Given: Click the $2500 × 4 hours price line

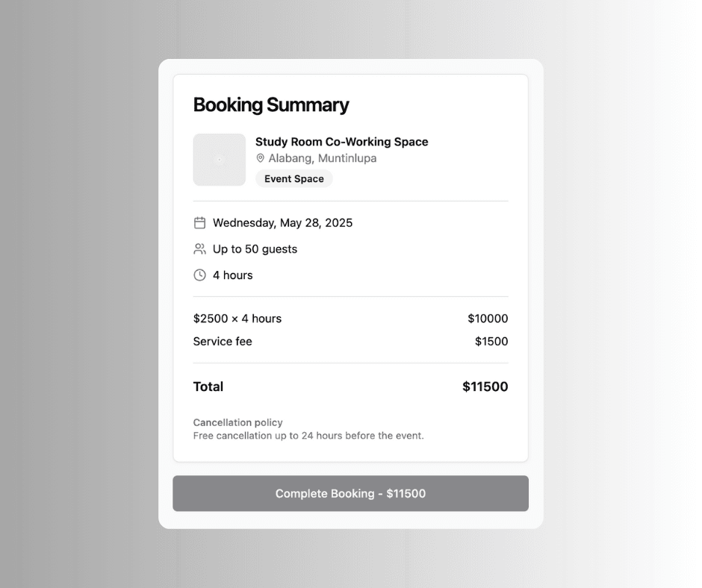Looking at the screenshot, I should pos(237,319).
